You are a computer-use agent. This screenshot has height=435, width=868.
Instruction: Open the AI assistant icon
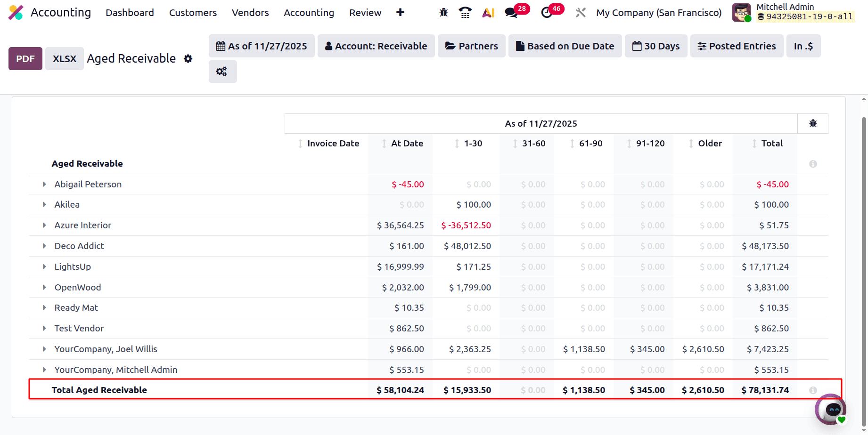(488, 13)
